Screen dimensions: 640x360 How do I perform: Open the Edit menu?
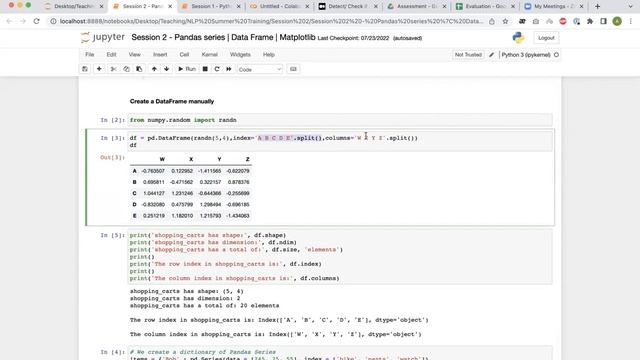pyautogui.click(x=111, y=54)
